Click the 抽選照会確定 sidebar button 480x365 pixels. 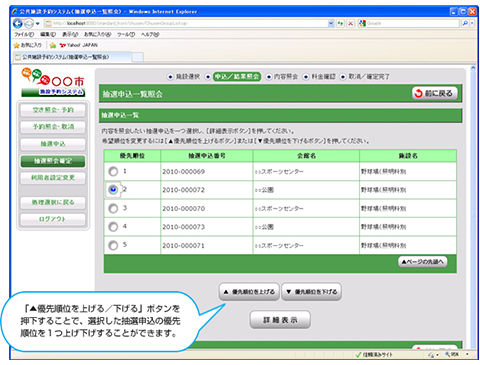(53, 161)
